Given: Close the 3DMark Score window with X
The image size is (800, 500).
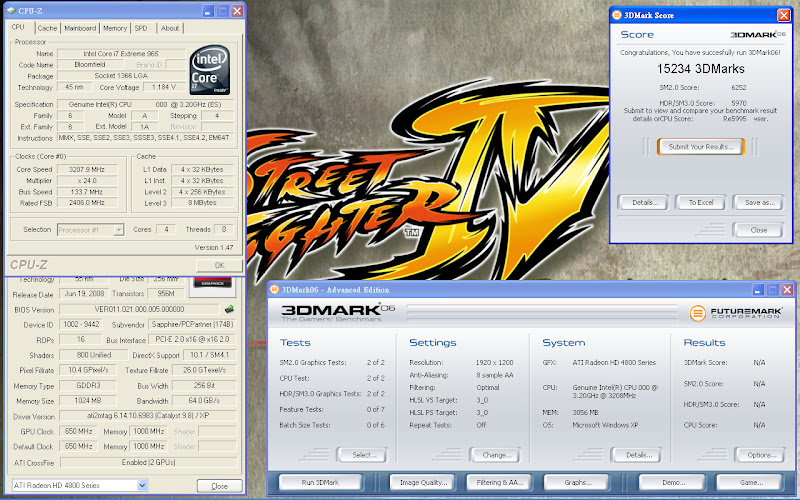Looking at the screenshot, I should [x=784, y=15].
